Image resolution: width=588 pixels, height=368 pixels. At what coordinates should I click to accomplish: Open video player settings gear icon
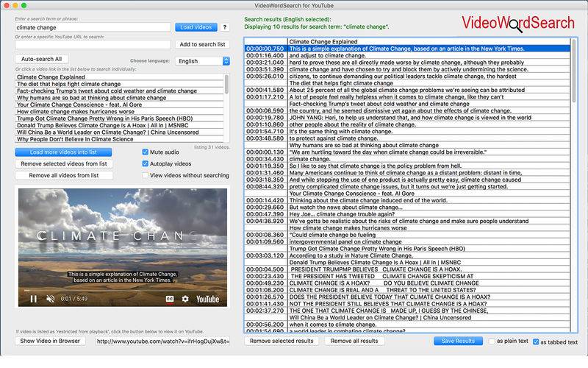tap(185, 299)
